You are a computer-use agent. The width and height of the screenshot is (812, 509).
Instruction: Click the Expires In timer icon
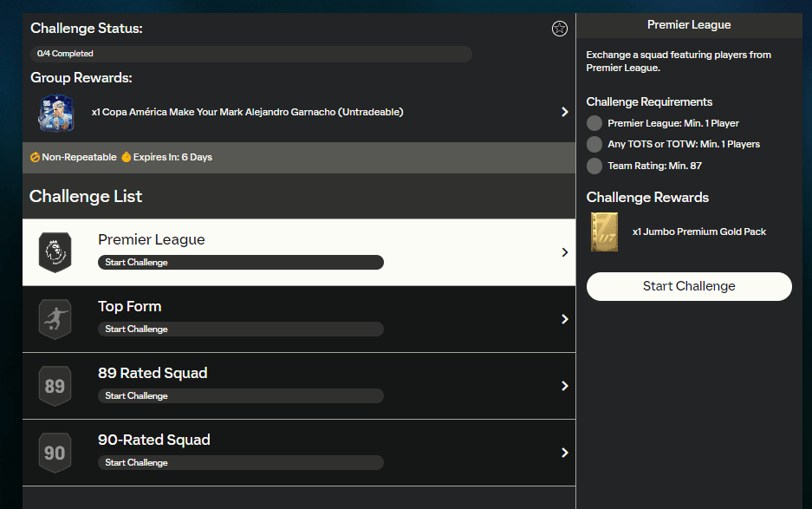click(126, 158)
